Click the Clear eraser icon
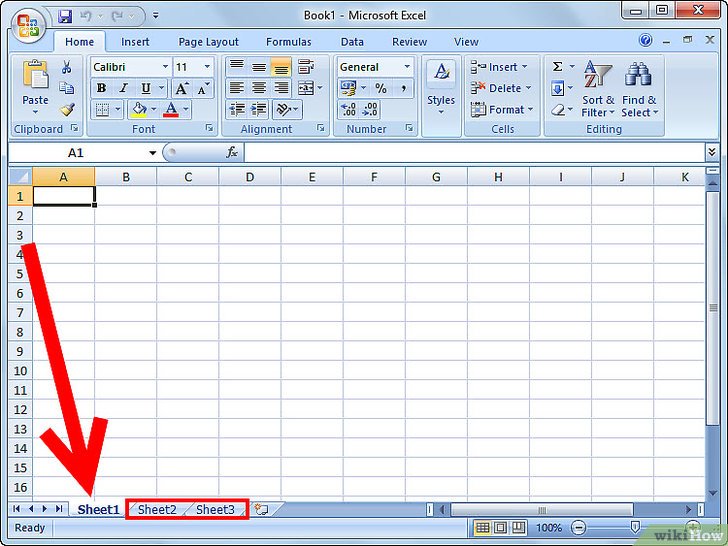This screenshot has width=728, height=546. pyautogui.click(x=558, y=110)
